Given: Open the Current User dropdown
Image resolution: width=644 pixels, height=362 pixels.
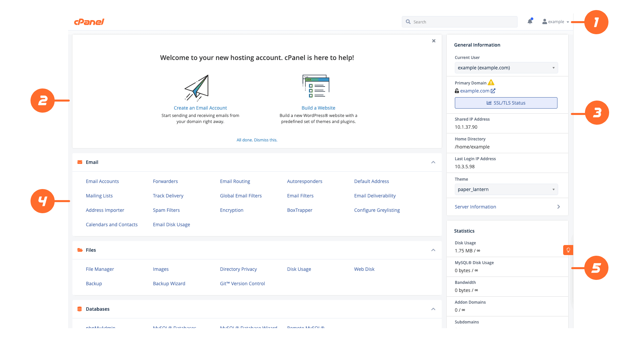Looking at the screenshot, I should (506, 68).
